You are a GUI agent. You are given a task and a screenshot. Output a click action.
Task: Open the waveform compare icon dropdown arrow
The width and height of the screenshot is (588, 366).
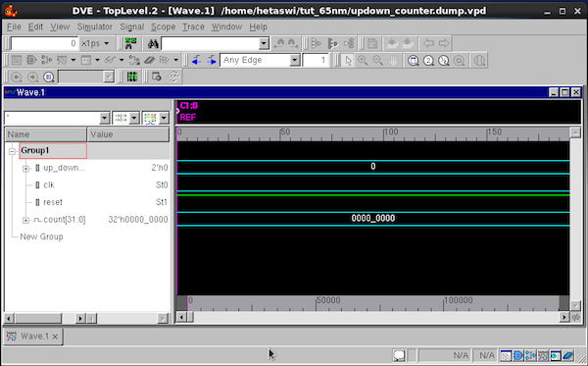tap(164, 119)
